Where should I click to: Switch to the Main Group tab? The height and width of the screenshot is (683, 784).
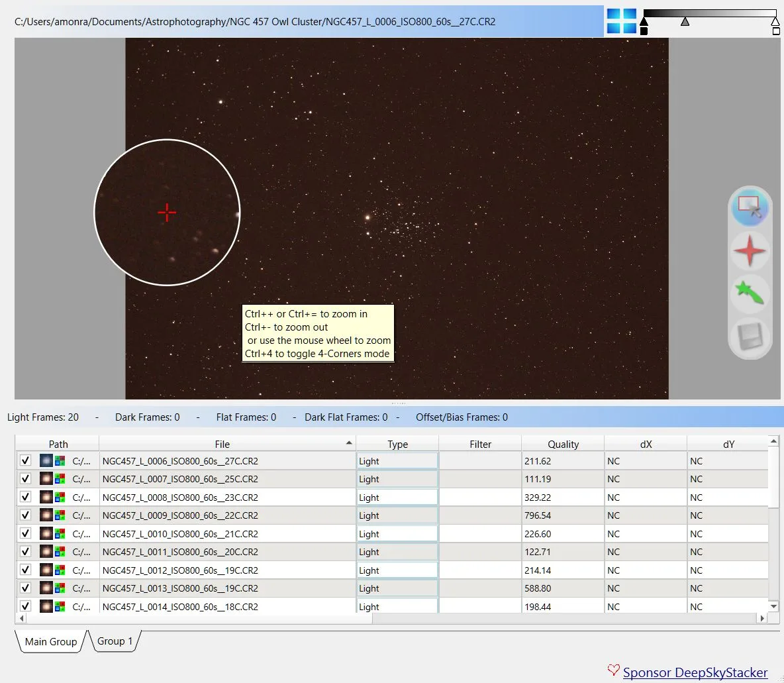[x=51, y=641]
